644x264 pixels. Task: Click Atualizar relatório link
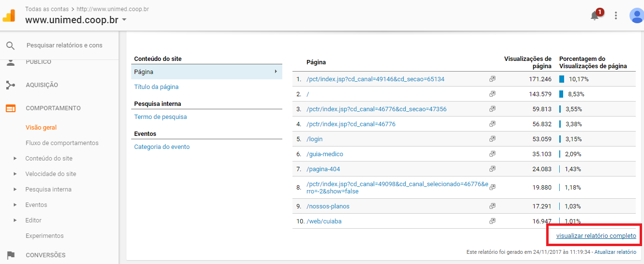click(615, 252)
